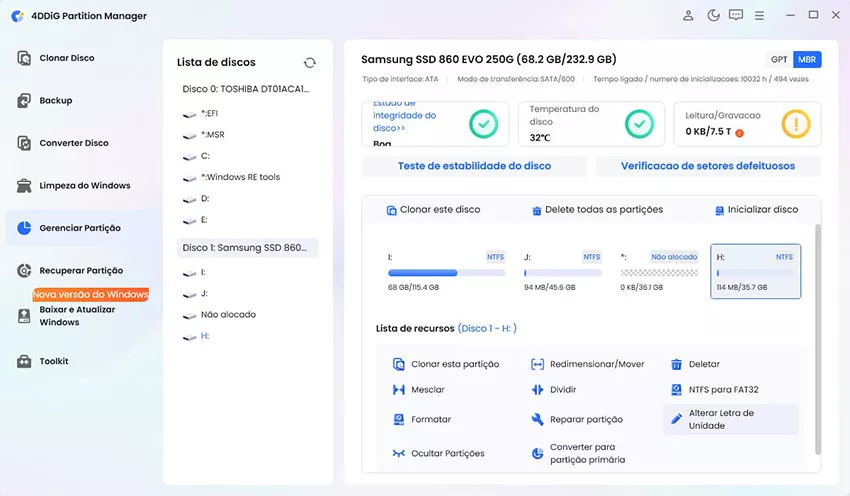Select the Não alocado partition block
The width and height of the screenshot is (850, 496).
[659, 272]
